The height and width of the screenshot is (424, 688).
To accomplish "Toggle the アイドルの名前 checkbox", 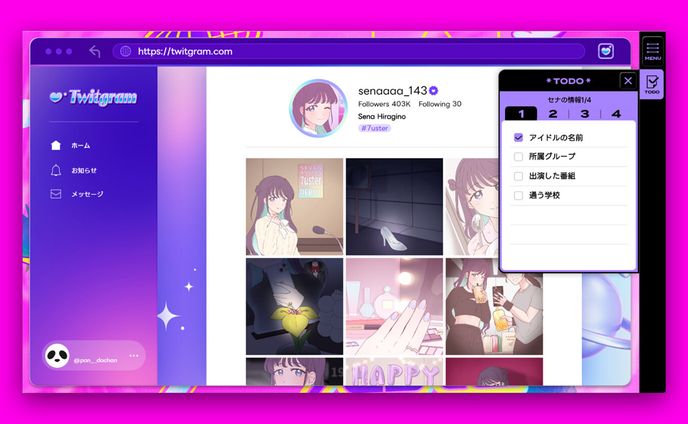I will (518, 137).
